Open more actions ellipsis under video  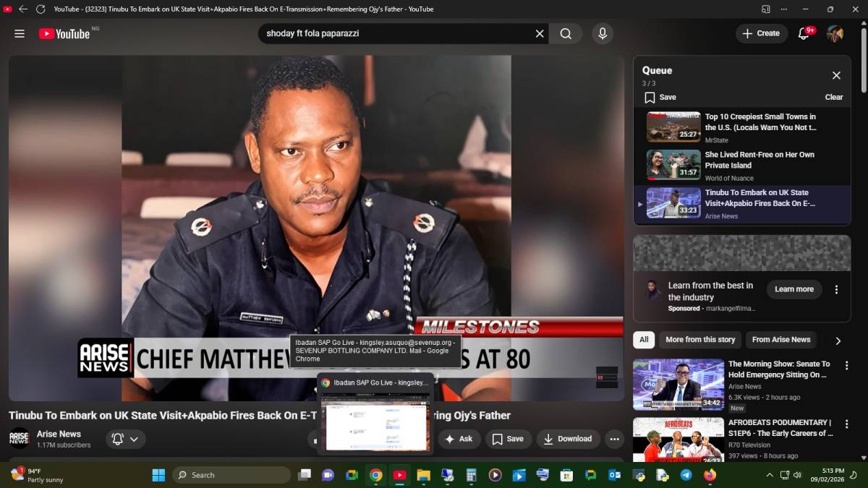(614, 439)
